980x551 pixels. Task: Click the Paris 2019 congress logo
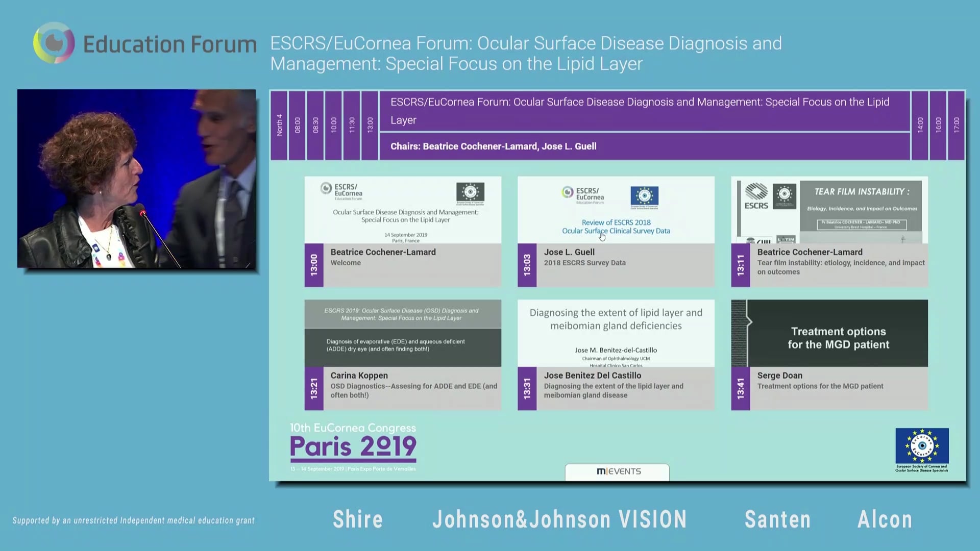tap(353, 447)
